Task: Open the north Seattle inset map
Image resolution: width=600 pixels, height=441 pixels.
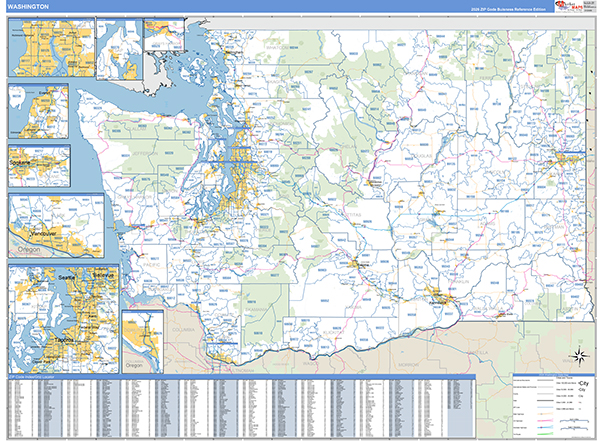Action: coord(52,47)
